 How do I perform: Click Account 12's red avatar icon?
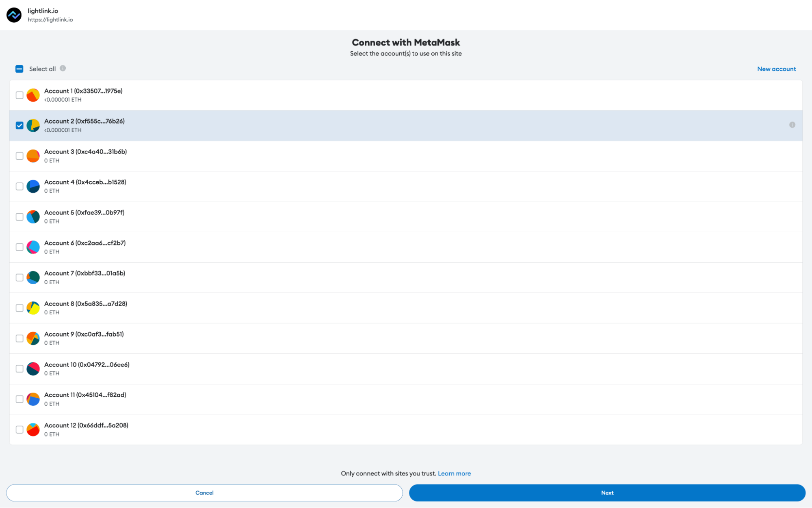(x=33, y=430)
